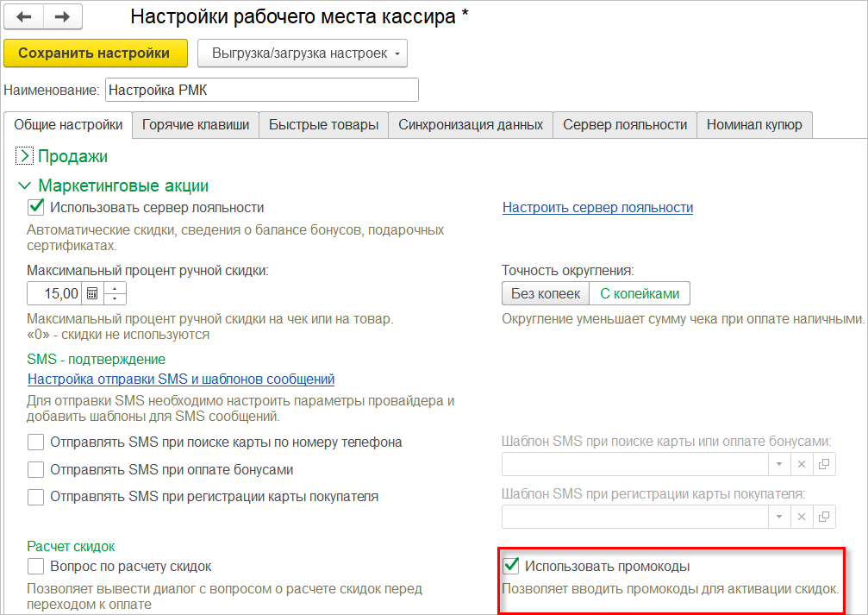The width and height of the screenshot is (868, 615).
Task: Select С копейками rounding option
Action: point(640,293)
